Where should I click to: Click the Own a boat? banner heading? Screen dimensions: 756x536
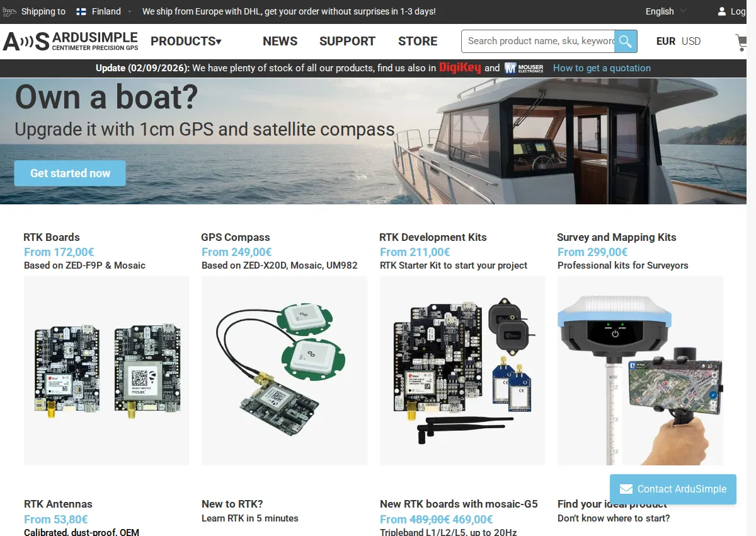pyautogui.click(x=106, y=97)
